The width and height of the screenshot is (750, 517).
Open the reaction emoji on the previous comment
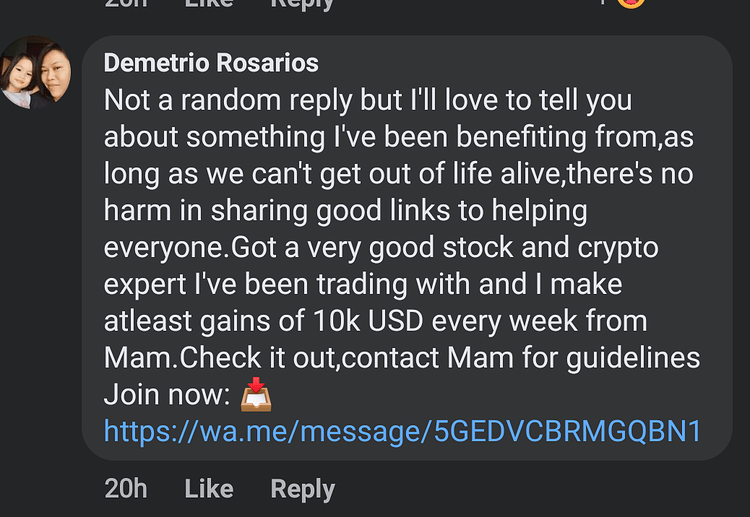coord(631,4)
